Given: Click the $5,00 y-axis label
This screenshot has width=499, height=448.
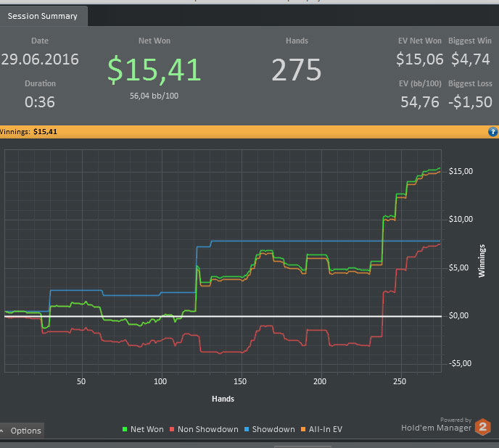Looking at the screenshot, I should (x=458, y=267).
